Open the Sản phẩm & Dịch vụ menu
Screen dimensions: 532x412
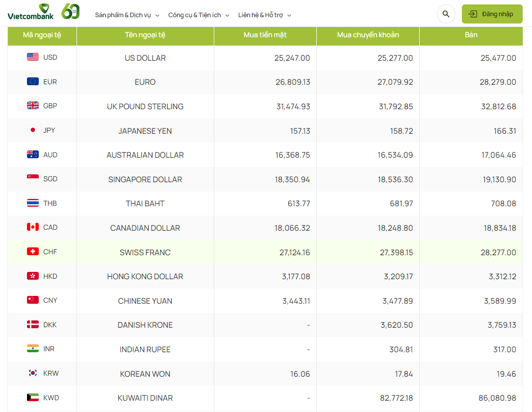tap(123, 15)
